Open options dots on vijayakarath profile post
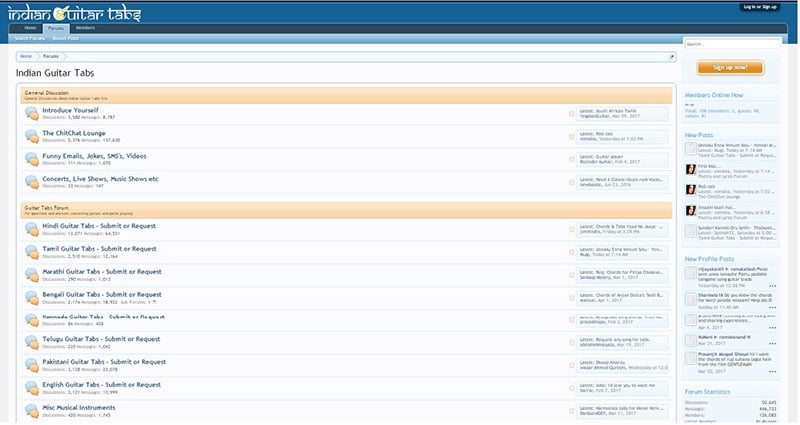 tap(772, 286)
